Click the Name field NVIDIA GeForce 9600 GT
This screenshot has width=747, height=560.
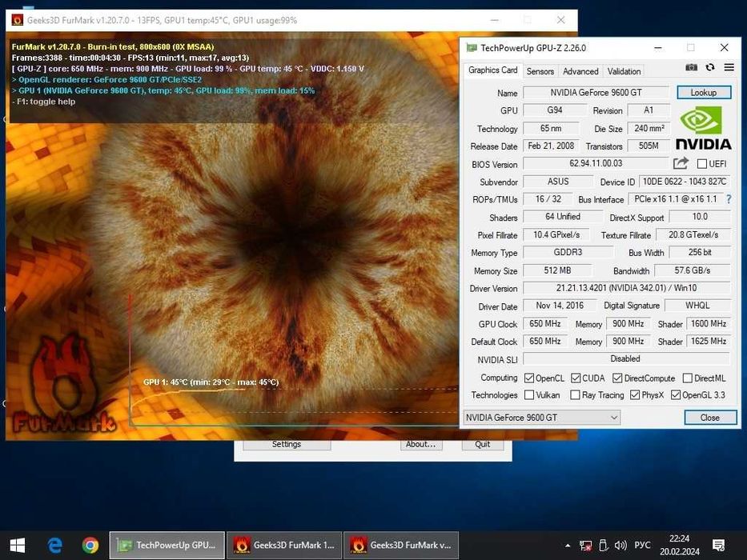point(596,92)
